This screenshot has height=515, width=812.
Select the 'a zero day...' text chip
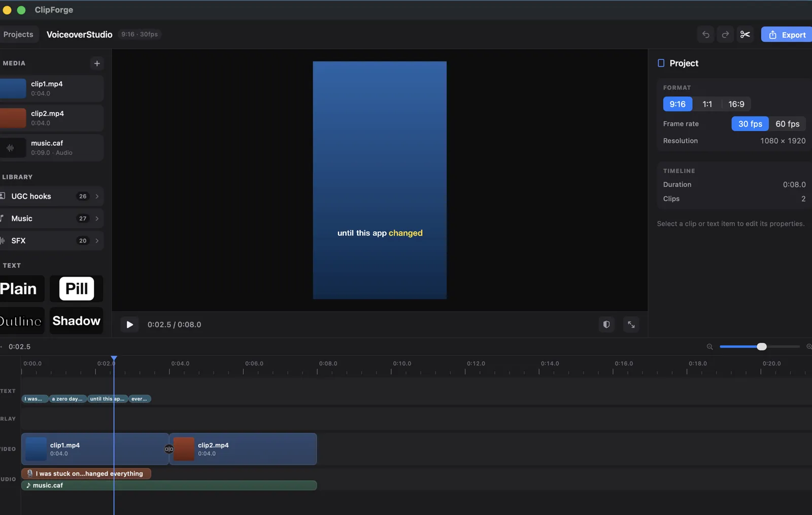point(68,399)
